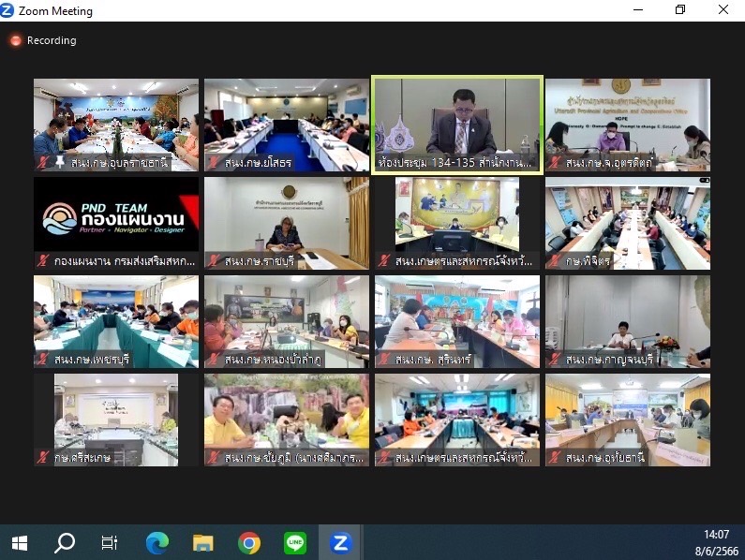The height and width of the screenshot is (560, 745).
Task: Open the LINE app in the taskbar
Action: (x=294, y=542)
